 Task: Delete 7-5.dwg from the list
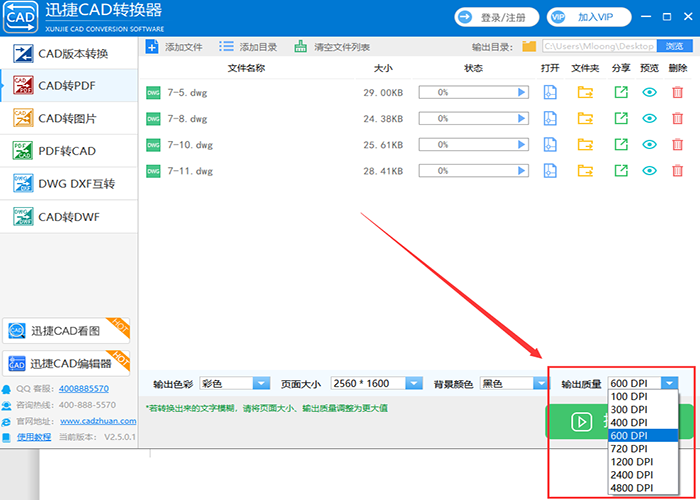click(678, 92)
